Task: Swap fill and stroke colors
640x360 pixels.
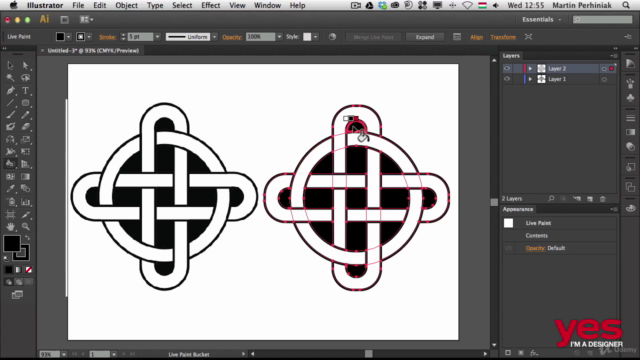Action: pos(27,238)
